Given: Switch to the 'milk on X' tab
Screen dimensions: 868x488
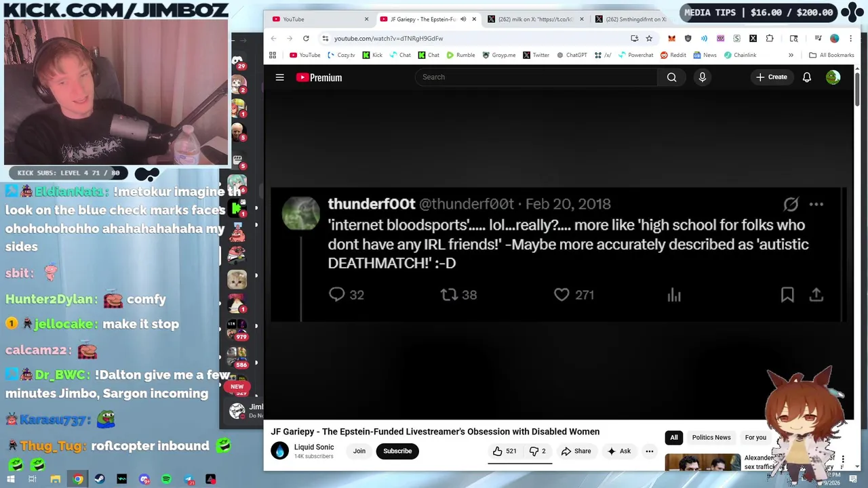Looking at the screenshot, I should [536, 19].
